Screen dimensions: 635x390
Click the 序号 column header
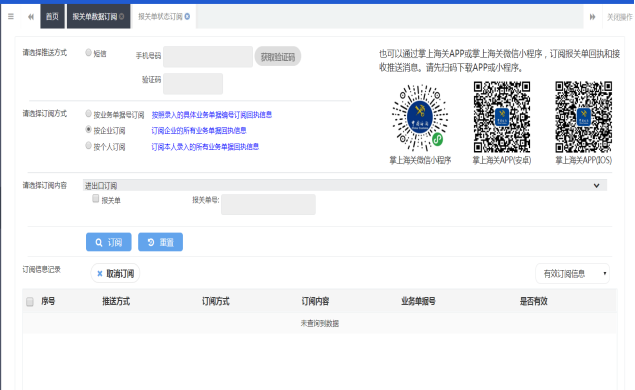pos(48,301)
